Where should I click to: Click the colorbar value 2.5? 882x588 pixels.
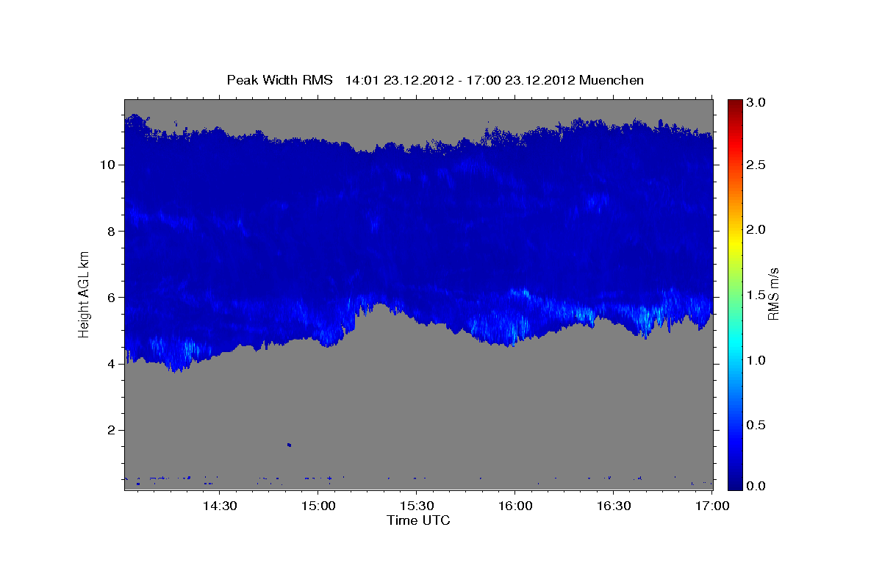click(x=758, y=165)
